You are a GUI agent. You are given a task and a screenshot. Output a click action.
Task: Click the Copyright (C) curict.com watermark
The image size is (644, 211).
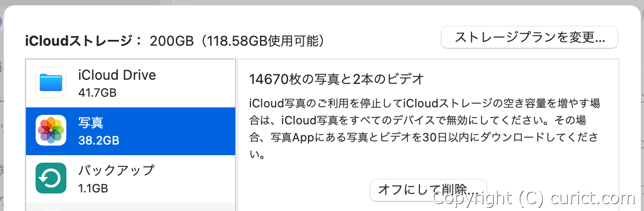click(x=534, y=198)
